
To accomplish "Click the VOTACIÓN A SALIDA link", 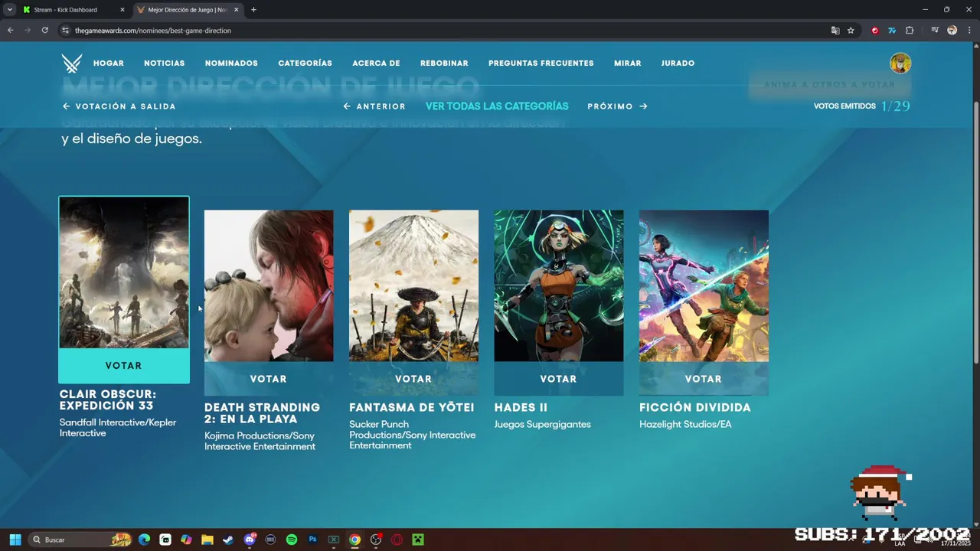I will (x=119, y=106).
